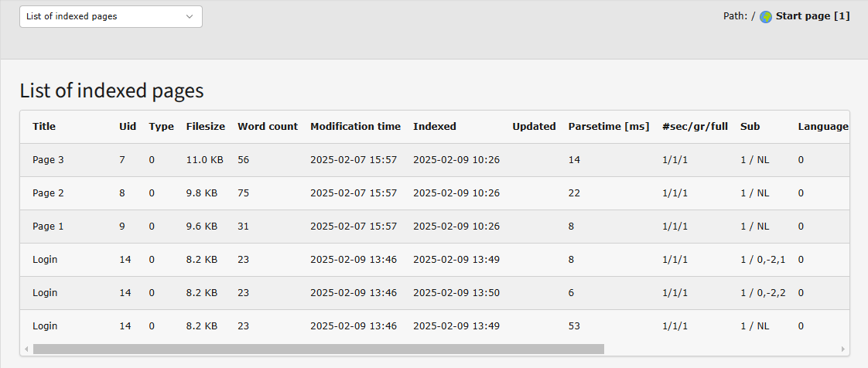868x368 pixels.
Task: Select the Page 2 row title
Action: [x=48, y=193]
